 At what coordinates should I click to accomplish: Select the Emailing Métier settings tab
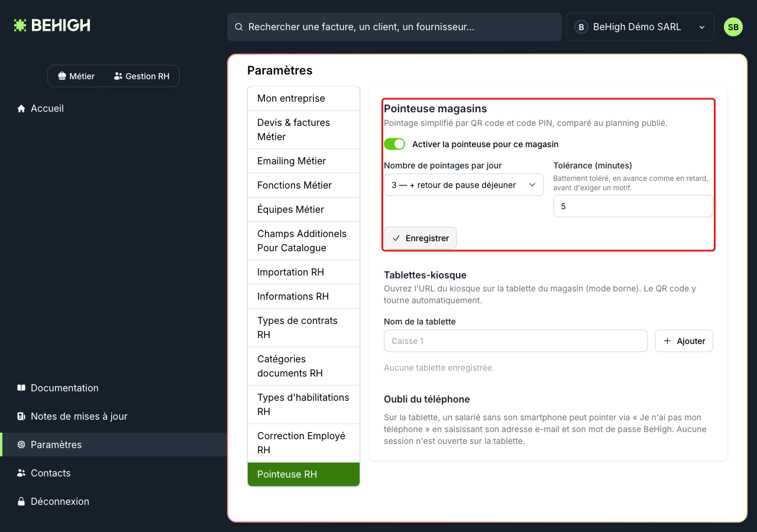[x=303, y=161]
